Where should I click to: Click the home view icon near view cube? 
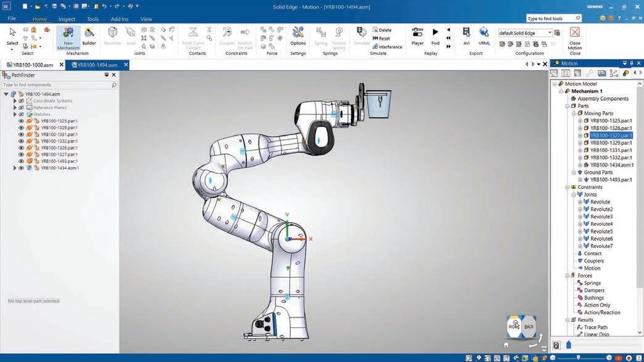[506, 345]
